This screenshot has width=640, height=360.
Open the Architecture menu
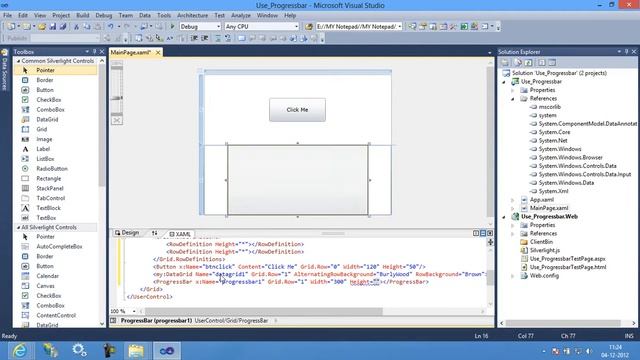pos(192,16)
